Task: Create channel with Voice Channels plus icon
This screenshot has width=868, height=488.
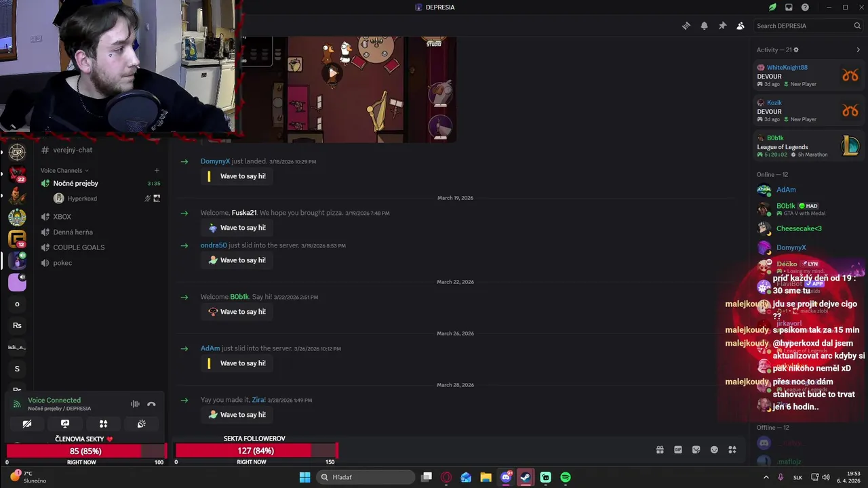Action: click(x=157, y=170)
